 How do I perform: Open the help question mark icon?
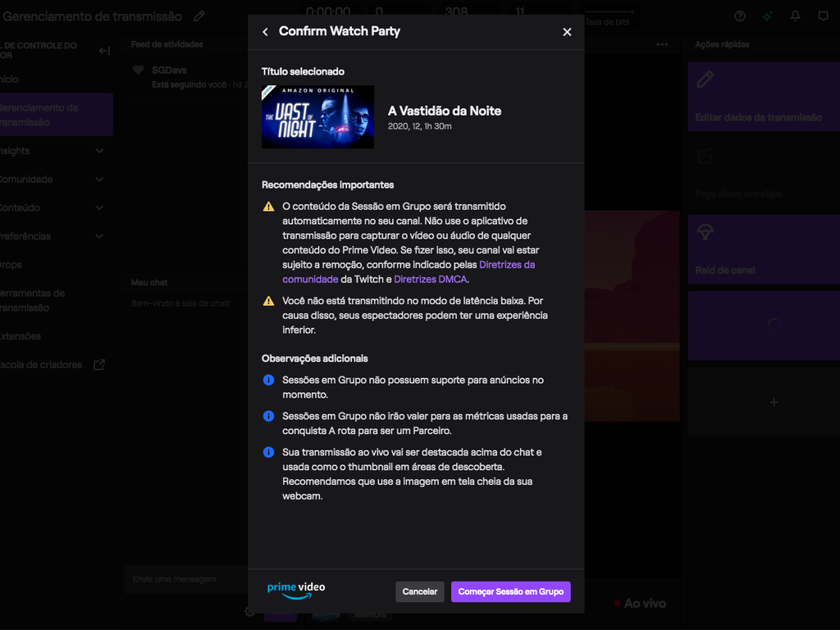click(740, 16)
